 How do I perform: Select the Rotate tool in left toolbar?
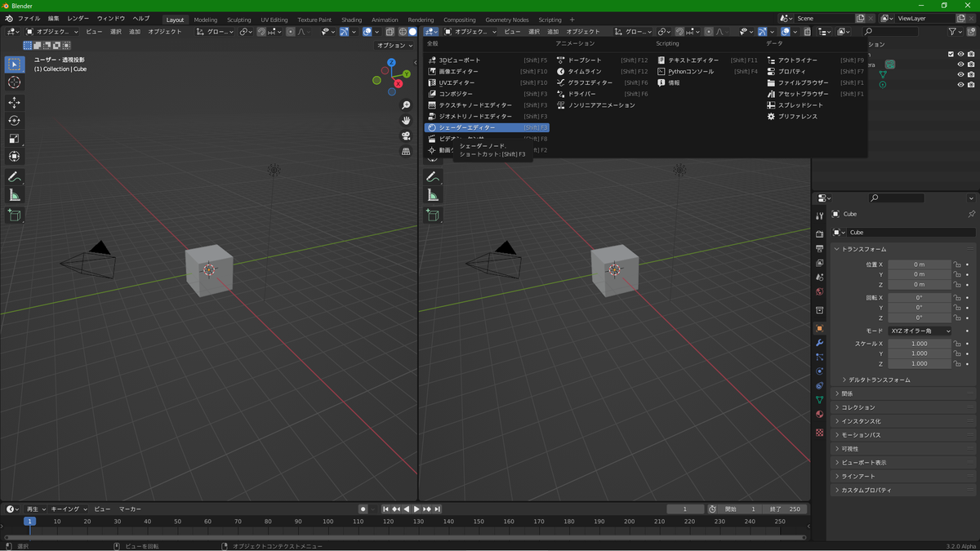pyautogui.click(x=14, y=121)
